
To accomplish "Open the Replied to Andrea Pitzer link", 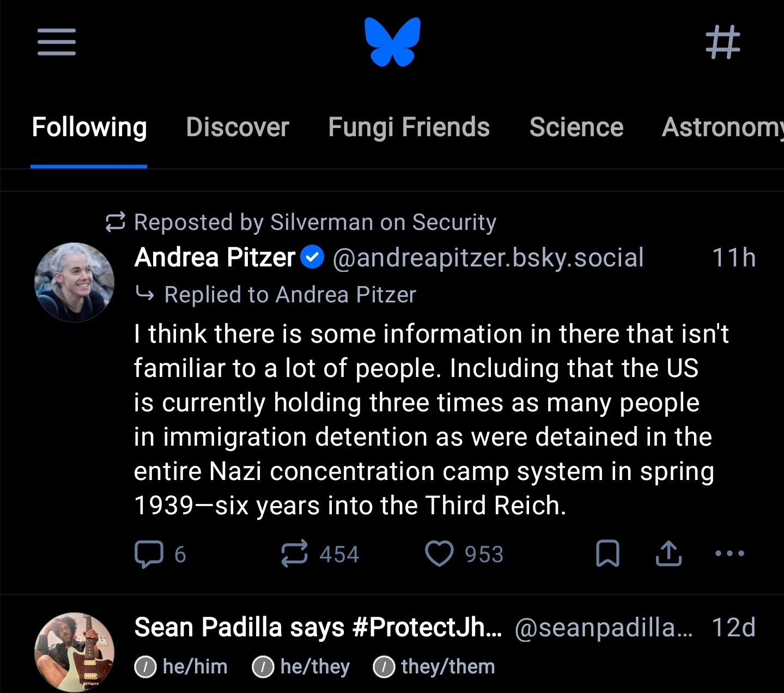I will 290,295.
